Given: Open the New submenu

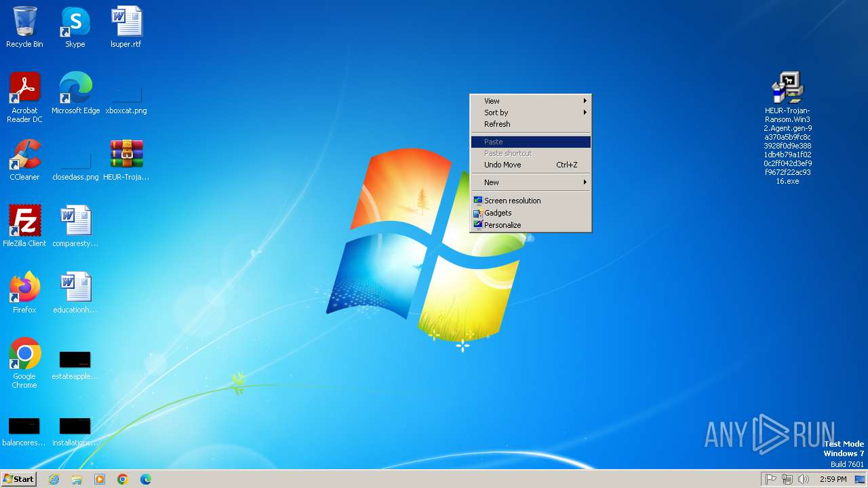Looking at the screenshot, I should [530, 182].
